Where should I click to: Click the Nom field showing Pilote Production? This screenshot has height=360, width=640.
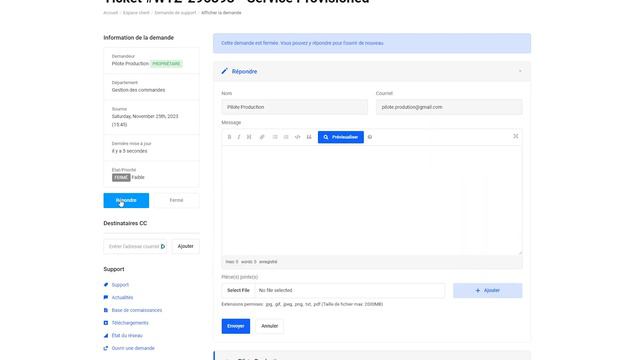click(294, 107)
